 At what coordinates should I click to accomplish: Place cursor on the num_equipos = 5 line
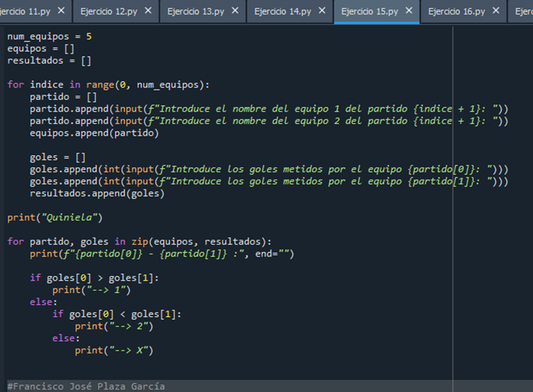point(49,37)
